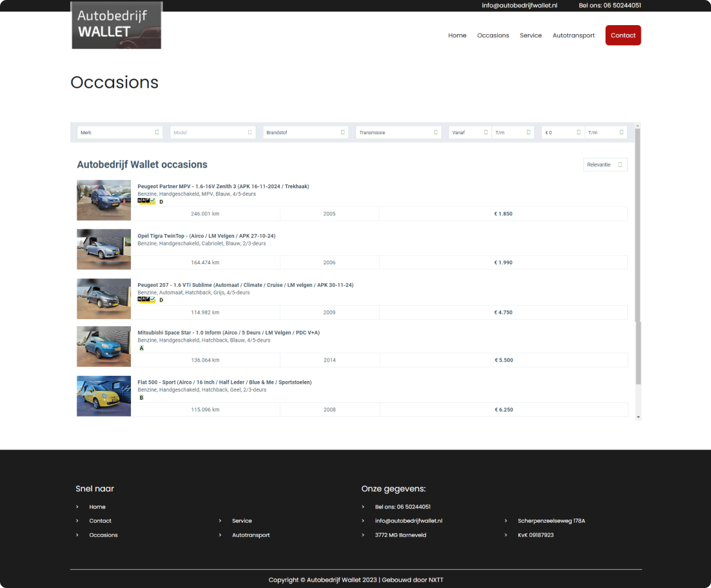This screenshot has width=711, height=588.
Task: Click energy label B on Fiat 500
Action: [141, 397]
